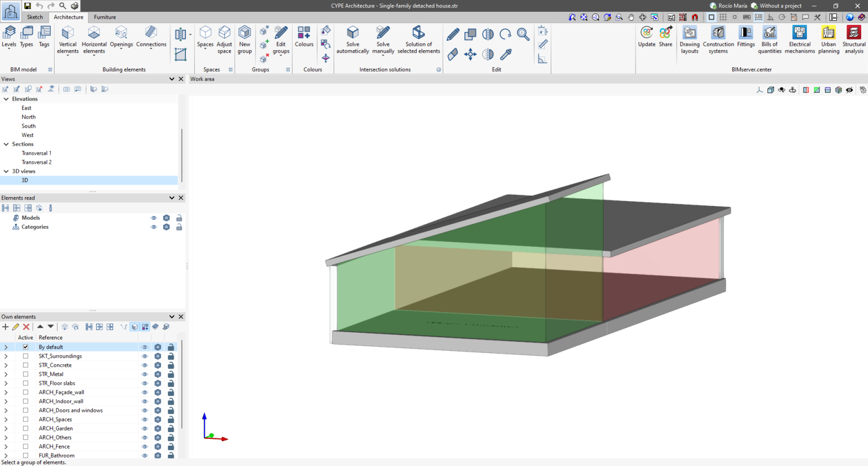Click the Update icon in BIMserver.center
Viewport: 868px width, 466px height.
(646, 38)
